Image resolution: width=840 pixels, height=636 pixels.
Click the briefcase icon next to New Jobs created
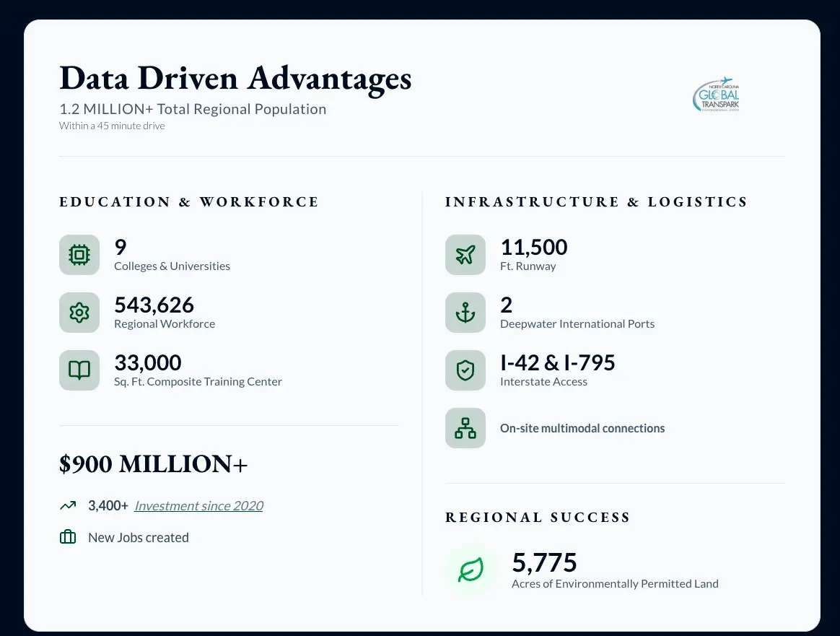point(68,537)
